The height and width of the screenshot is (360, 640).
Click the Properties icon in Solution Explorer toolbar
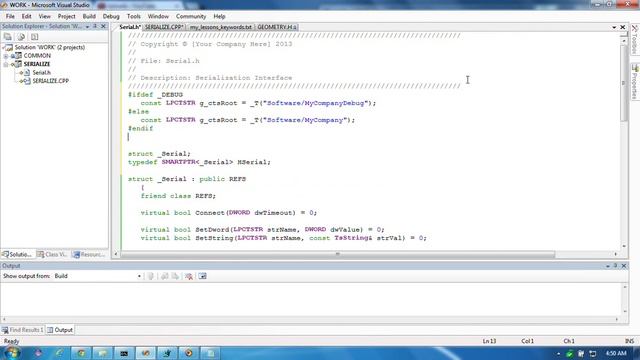(x=7, y=37)
